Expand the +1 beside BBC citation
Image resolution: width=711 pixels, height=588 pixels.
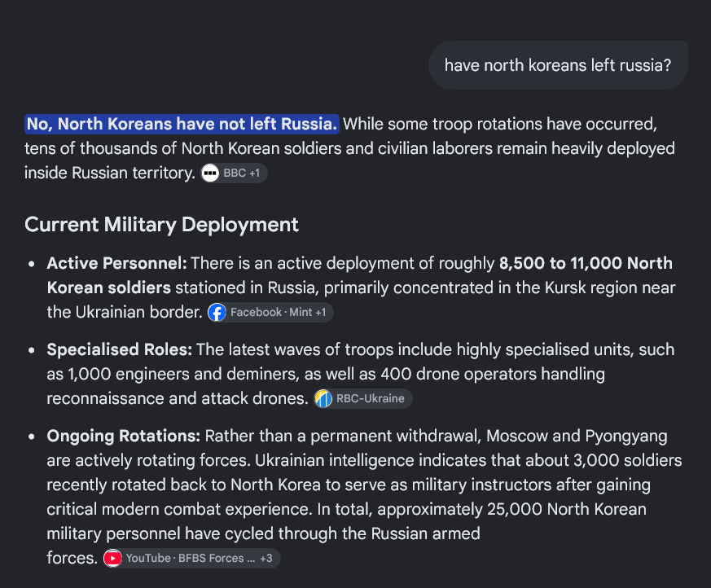click(254, 173)
